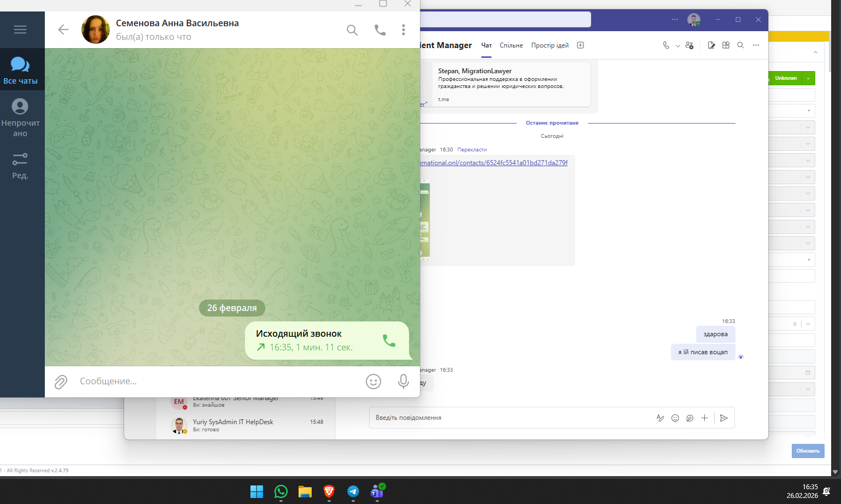This screenshot has height=504, width=841.
Task: Switch to Teams from the taskbar
Action: [377, 491]
